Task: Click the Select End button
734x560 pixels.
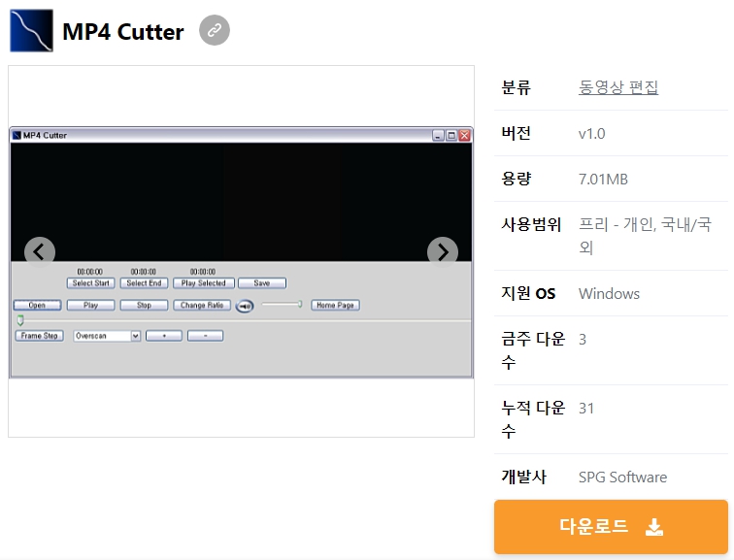Action: click(144, 283)
